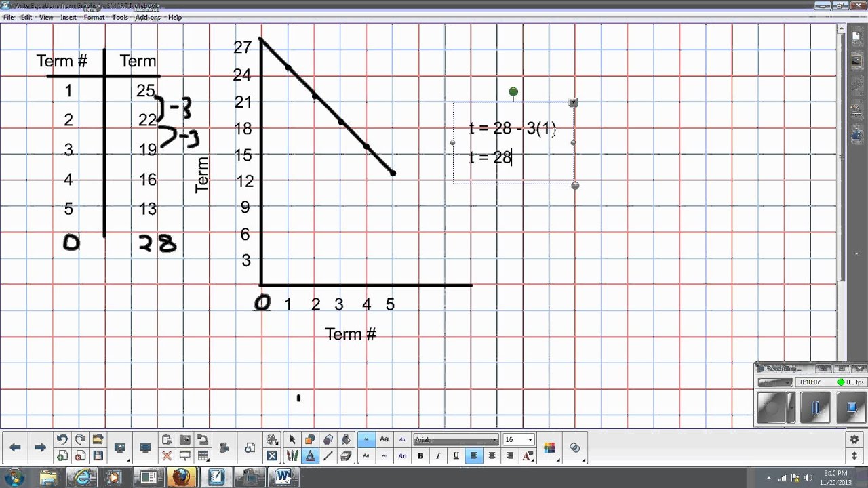Open file with the folder icon
Image resolution: width=868 pixels, height=488 pixels.
coord(98,439)
